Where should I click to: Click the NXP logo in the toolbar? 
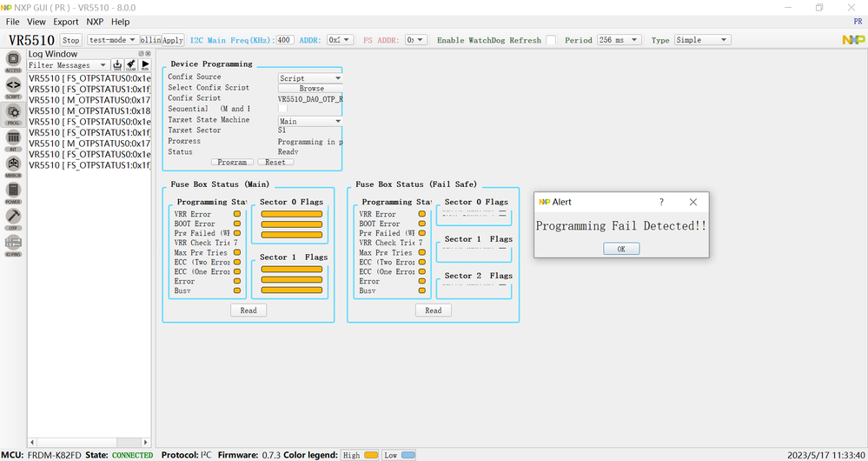[x=853, y=40]
